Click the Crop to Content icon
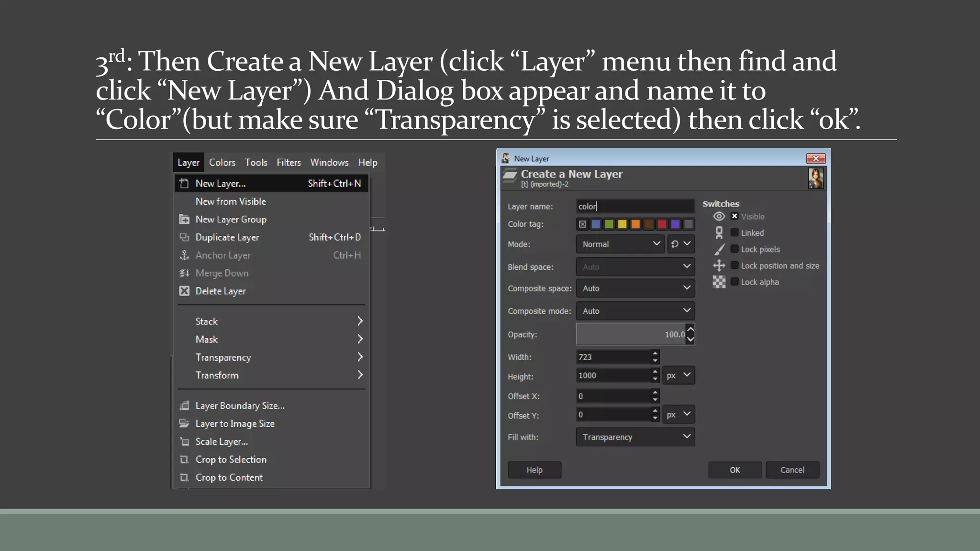 (184, 477)
